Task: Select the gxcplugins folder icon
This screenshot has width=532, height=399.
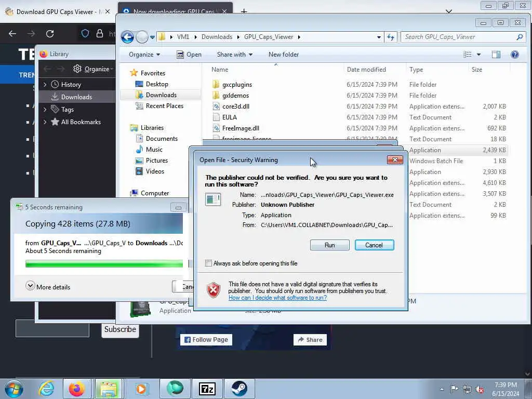Action: tap(216, 85)
